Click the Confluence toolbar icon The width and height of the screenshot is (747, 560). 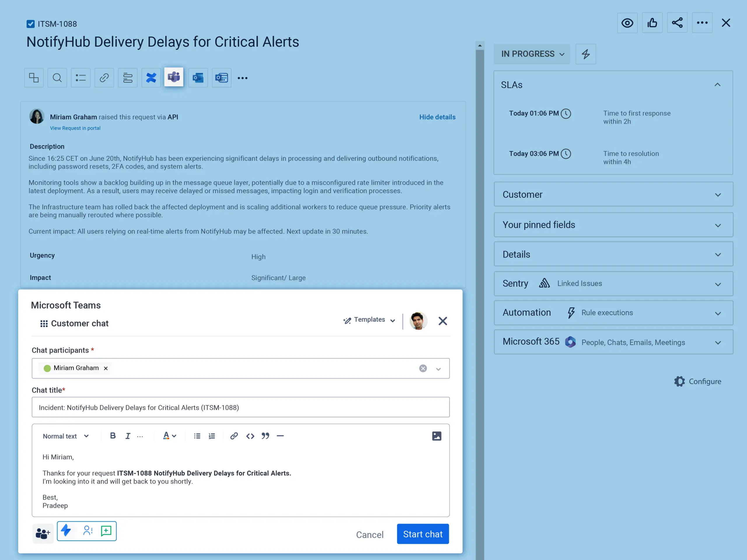pos(151,78)
